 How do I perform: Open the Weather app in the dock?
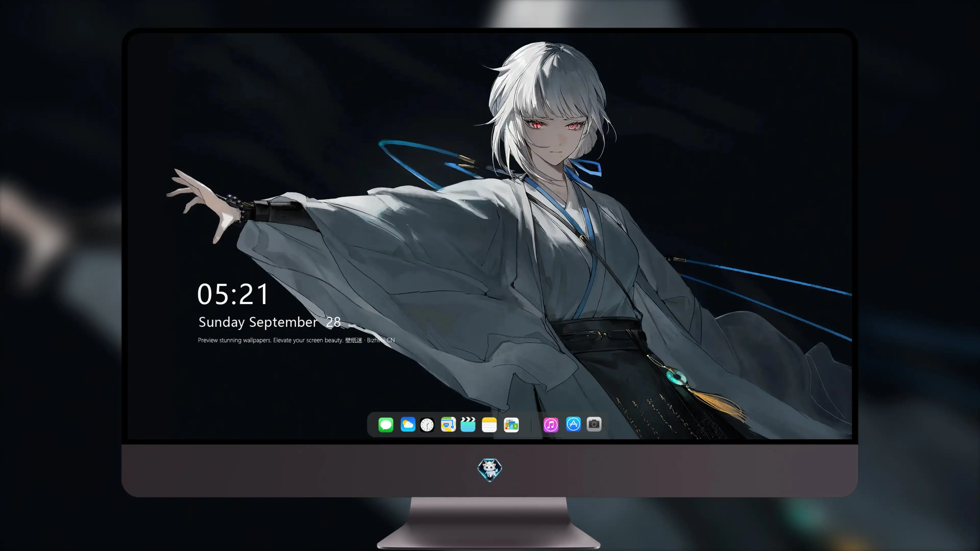click(x=408, y=424)
